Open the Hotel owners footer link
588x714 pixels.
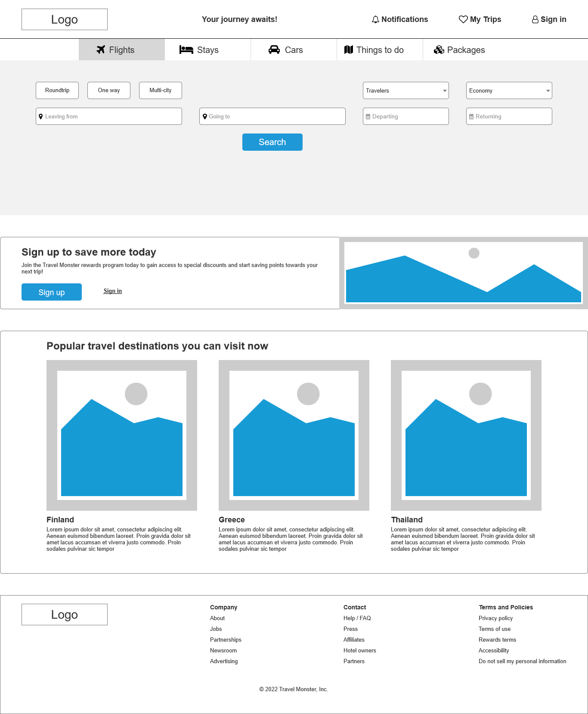[360, 650]
